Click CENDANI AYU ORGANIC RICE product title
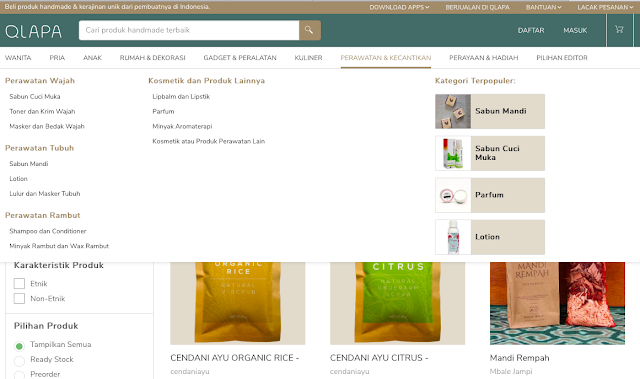640x379 pixels. 235,358
